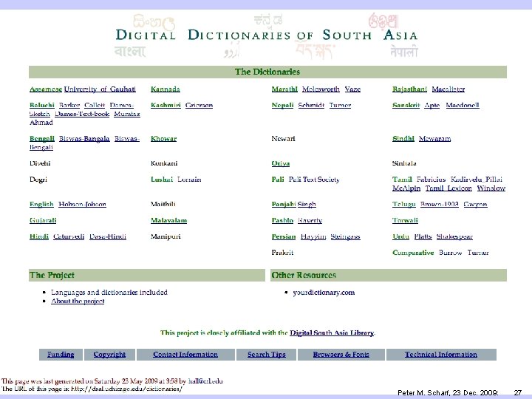Image resolution: width=532 pixels, height=399 pixels.
Task: Open the Pali language link
Action: click(x=278, y=180)
